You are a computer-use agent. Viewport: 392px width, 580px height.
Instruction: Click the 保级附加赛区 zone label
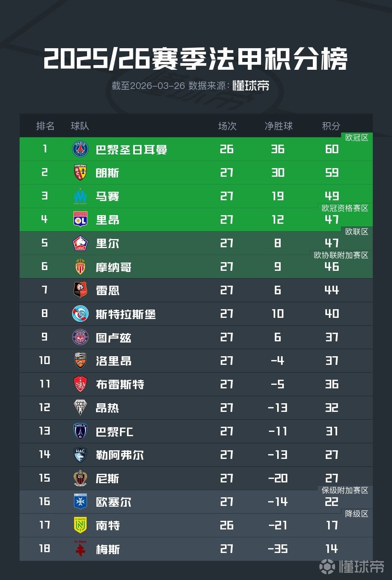(345, 490)
